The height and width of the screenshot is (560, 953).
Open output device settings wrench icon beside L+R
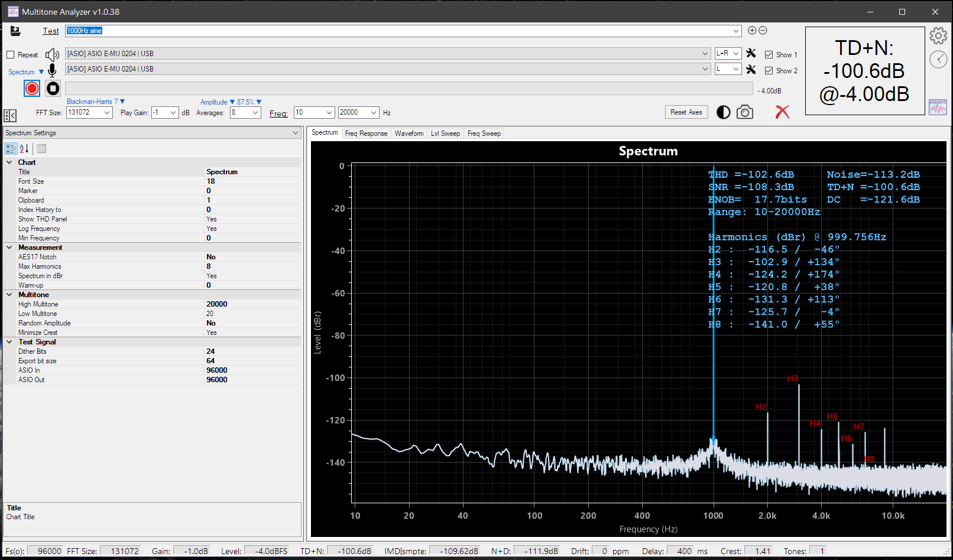point(751,53)
